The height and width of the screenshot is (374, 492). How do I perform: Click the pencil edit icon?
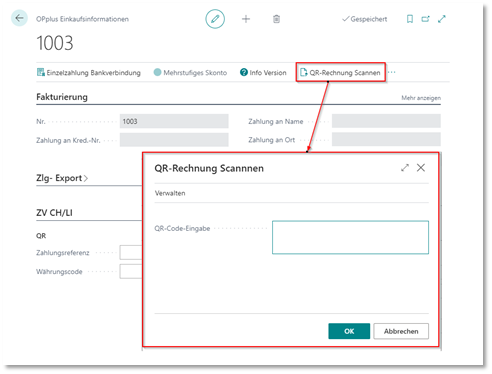(x=215, y=19)
